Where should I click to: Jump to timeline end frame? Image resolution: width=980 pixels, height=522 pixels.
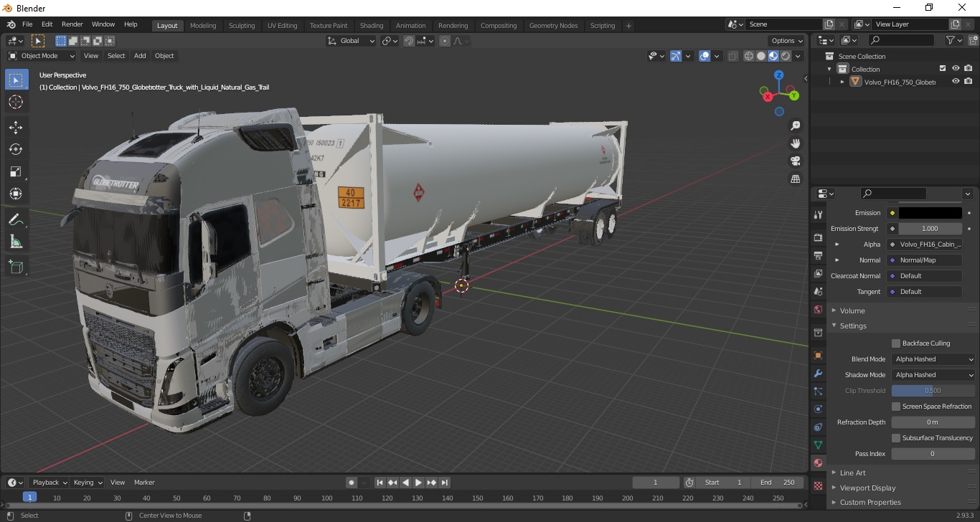(445, 483)
